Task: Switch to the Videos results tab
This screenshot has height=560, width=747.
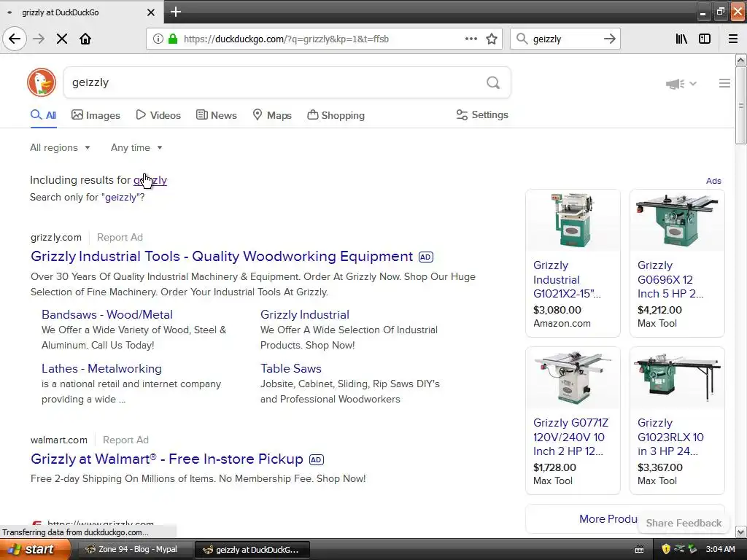Action: coord(158,115)
